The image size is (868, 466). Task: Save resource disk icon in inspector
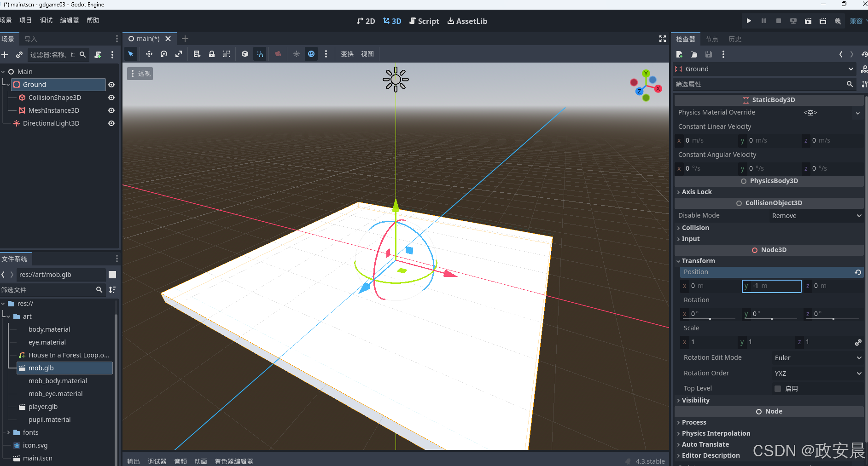[x=709, y=54]
